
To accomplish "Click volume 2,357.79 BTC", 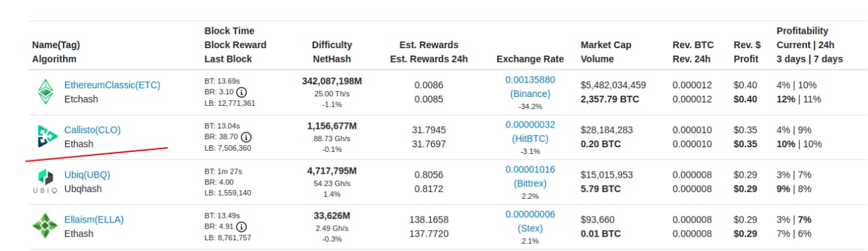I will point(610,99).
